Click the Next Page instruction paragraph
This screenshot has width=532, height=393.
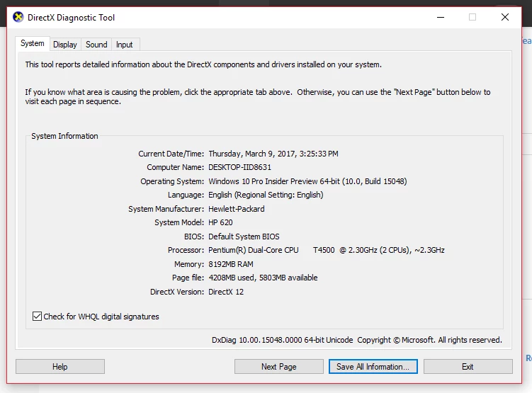click(258, 96)
